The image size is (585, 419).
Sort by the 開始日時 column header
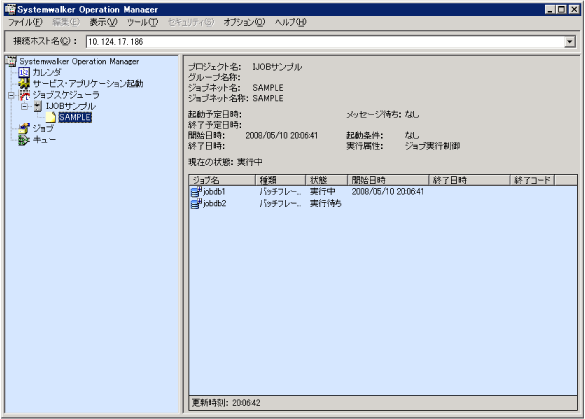pos(388,180)
